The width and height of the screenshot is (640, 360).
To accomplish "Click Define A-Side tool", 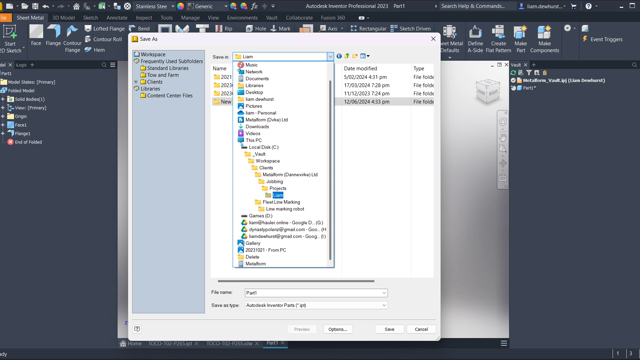I will click(x=475, y=39).
